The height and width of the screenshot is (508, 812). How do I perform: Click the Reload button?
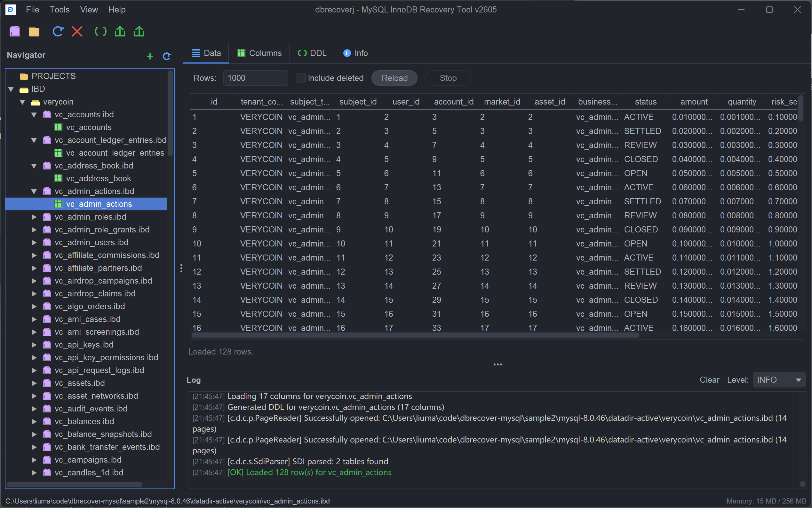tap(394, 78)
